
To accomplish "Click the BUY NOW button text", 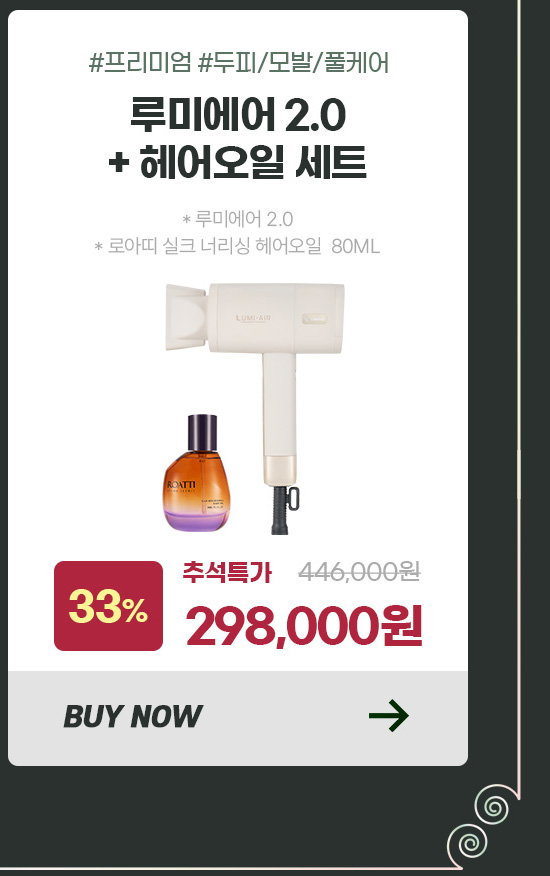I will 132,717.
